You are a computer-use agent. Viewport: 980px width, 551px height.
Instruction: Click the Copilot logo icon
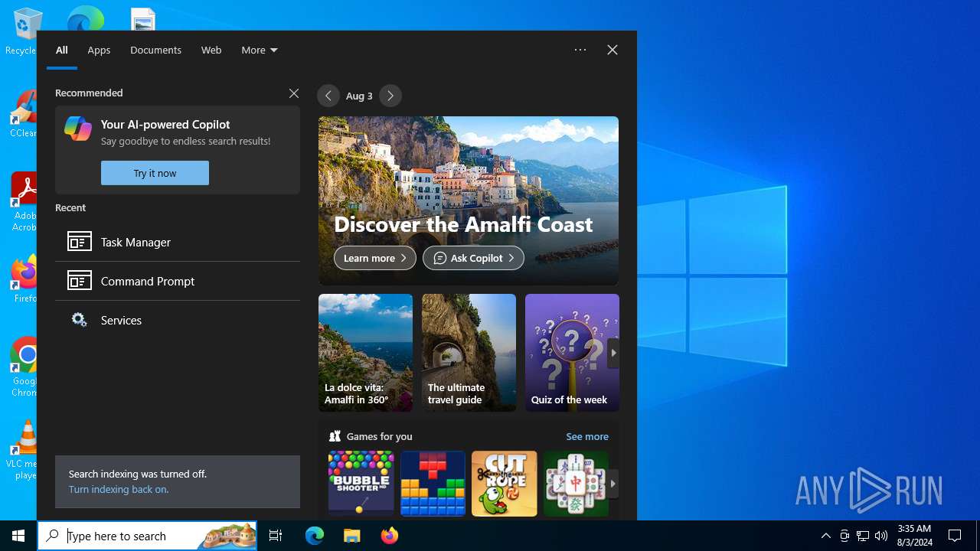pos(78,129)
